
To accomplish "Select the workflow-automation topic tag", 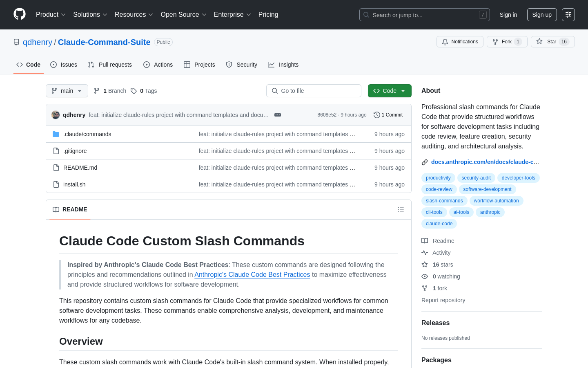I will (496, 201).
